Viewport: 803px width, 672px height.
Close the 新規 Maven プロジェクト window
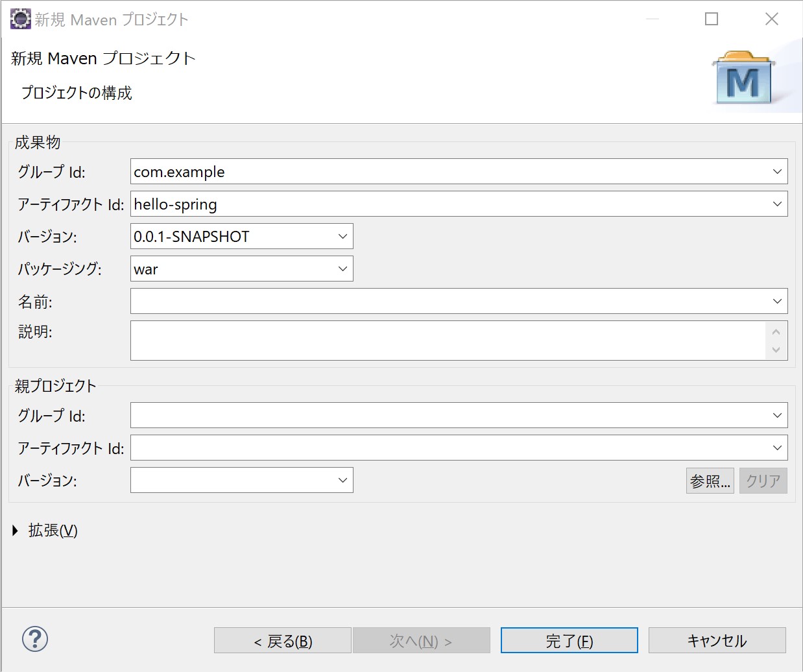pyautogui.click(x=772, y=19)
